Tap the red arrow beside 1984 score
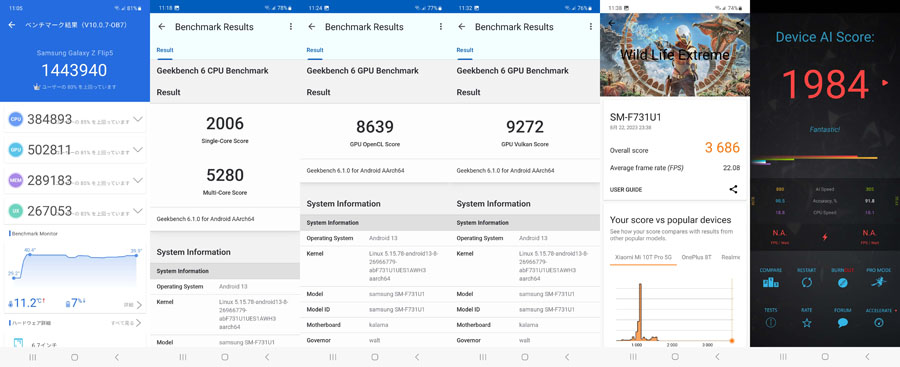 tap(885, 83)
